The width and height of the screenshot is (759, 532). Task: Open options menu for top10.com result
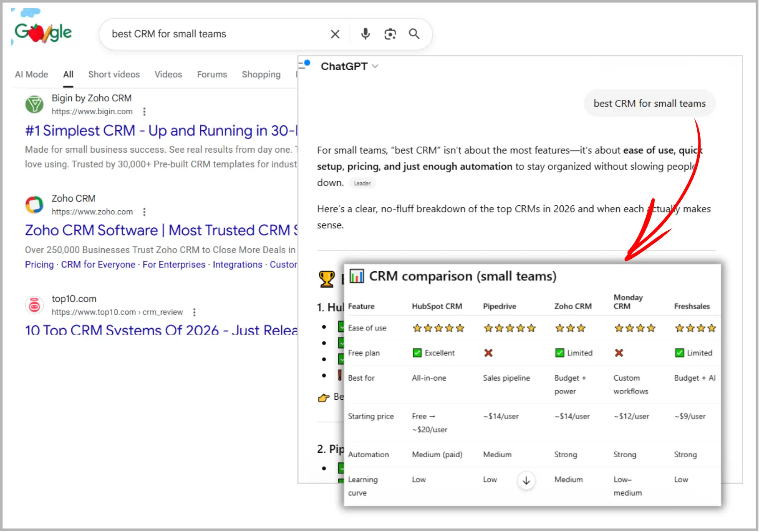tap(194, 312)
